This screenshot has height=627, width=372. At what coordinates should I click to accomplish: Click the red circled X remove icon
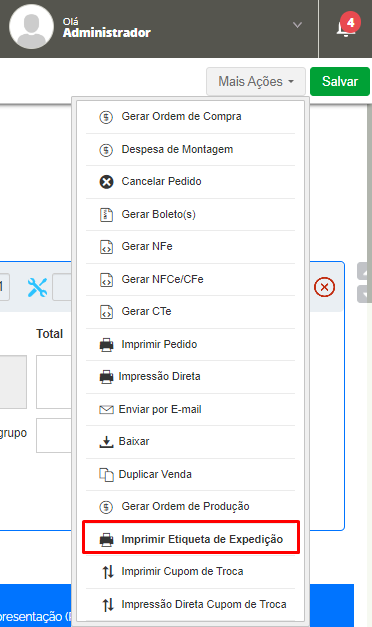324,287
